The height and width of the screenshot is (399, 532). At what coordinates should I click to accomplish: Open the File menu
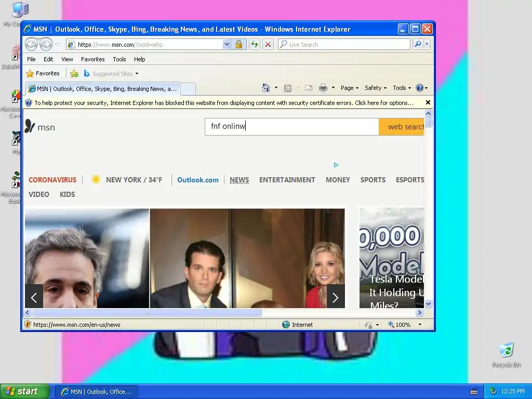pyautogui.click(x=31, y=59)
